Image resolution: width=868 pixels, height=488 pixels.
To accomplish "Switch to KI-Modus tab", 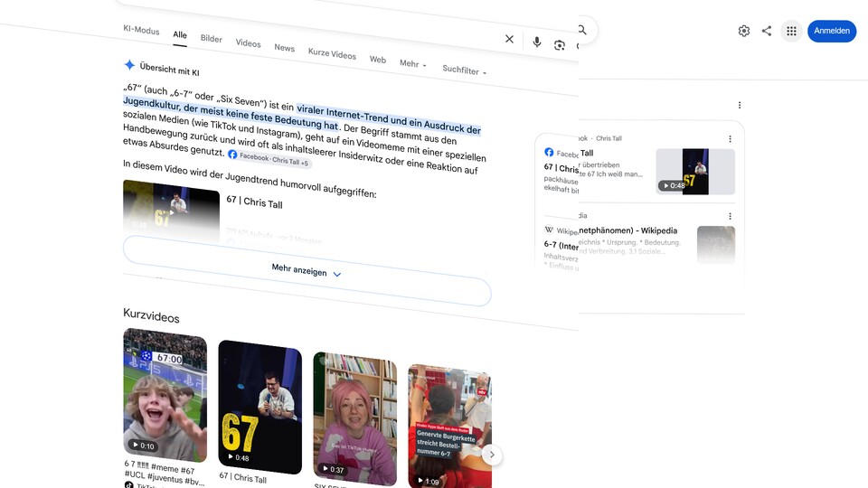I will 141,31.
